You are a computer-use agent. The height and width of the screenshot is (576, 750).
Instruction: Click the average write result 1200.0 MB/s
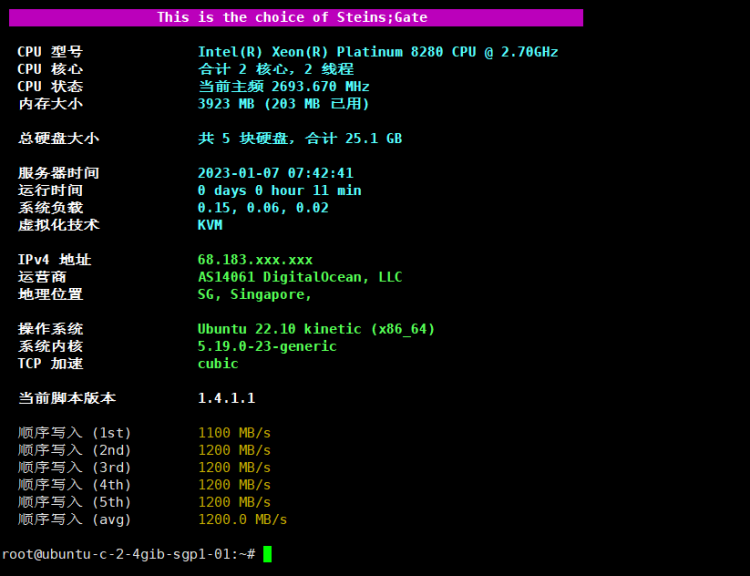click(x=242, y=519)
